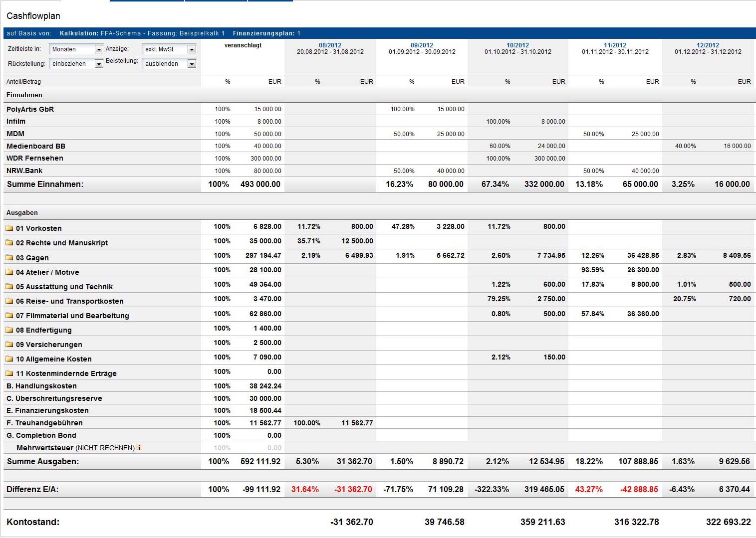756x538 pixels.
Task: Select the 08 Endfertigung label
Action: [x=44, y=330]
